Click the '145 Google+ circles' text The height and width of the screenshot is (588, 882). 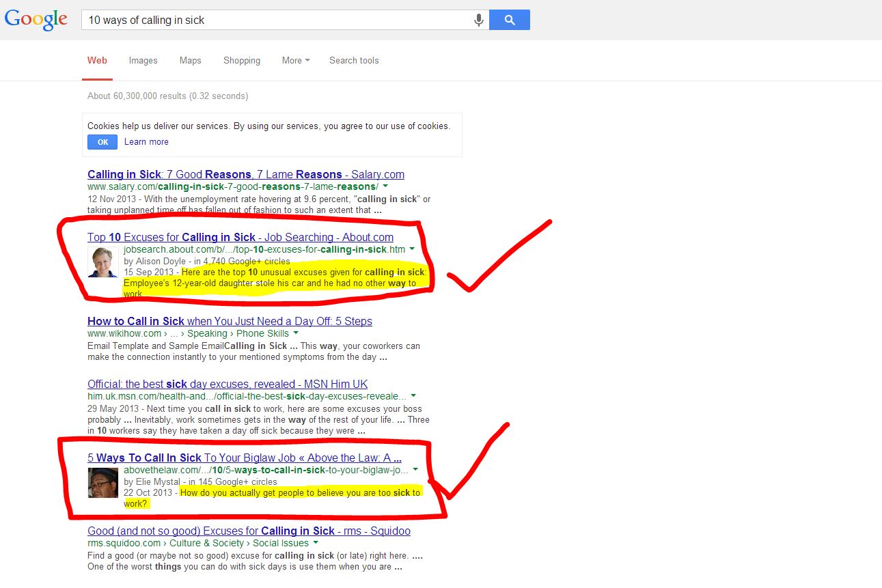(x=237, y=481)
